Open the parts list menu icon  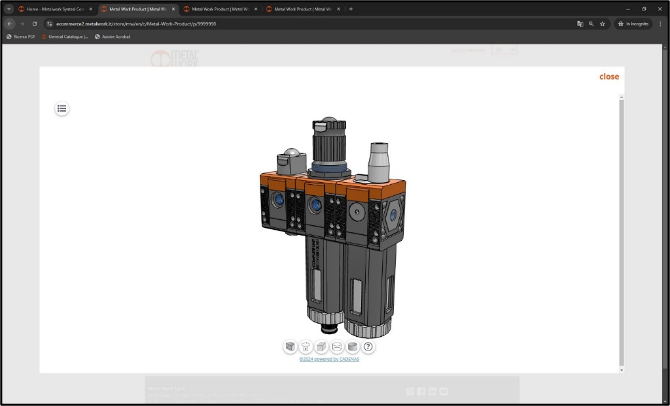[x=62, y=108]
